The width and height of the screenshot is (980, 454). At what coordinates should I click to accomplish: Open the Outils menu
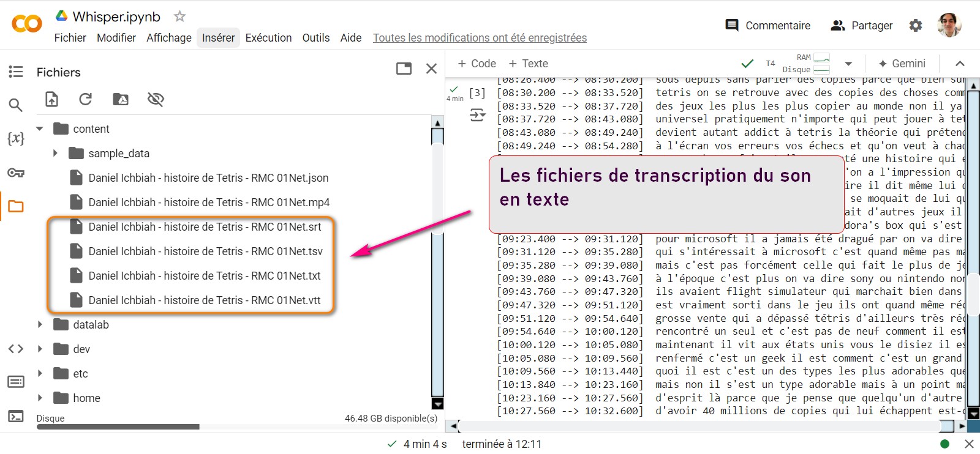(316, 38)
